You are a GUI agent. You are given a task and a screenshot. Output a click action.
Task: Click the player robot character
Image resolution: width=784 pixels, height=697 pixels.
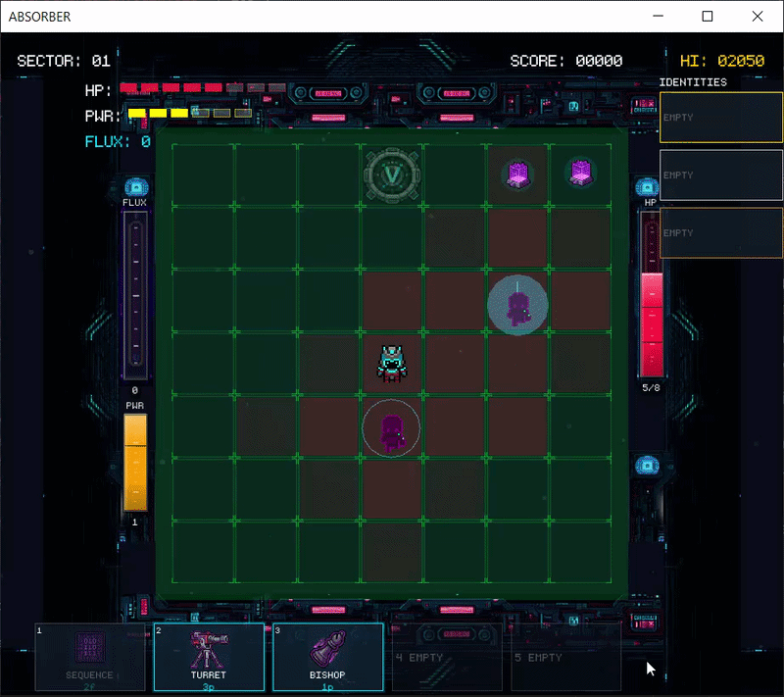click(x=392, y=364)
